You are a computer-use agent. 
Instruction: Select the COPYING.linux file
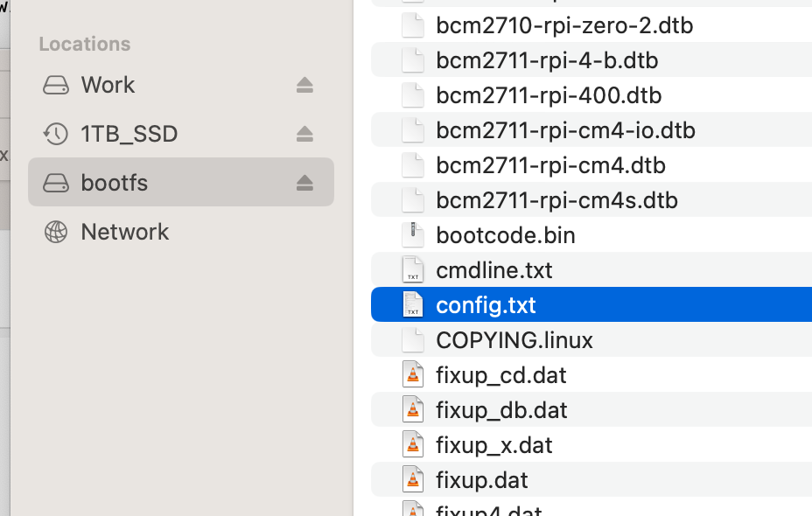coord(514,339)
